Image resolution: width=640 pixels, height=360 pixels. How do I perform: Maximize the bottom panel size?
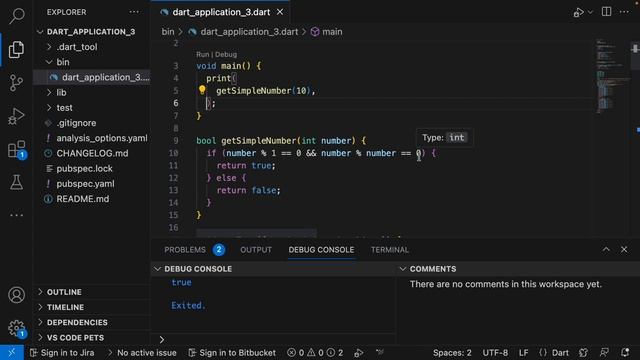[x=606, y=249]
